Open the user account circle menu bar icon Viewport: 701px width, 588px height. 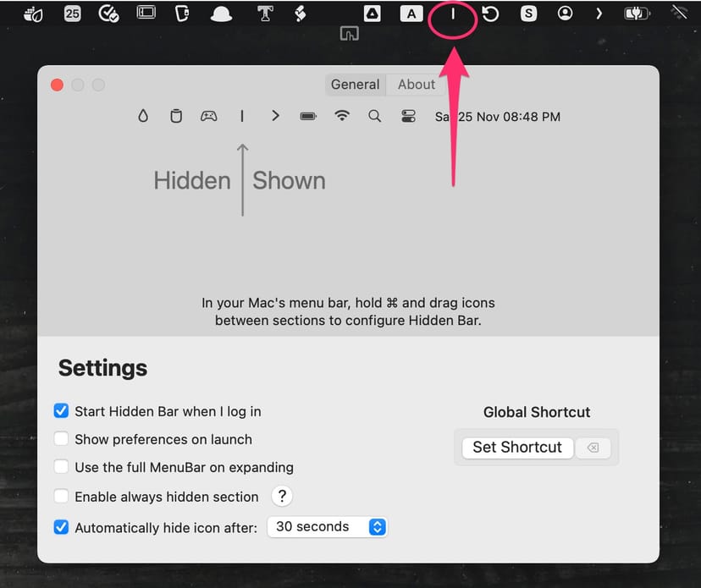pos(565,14)
